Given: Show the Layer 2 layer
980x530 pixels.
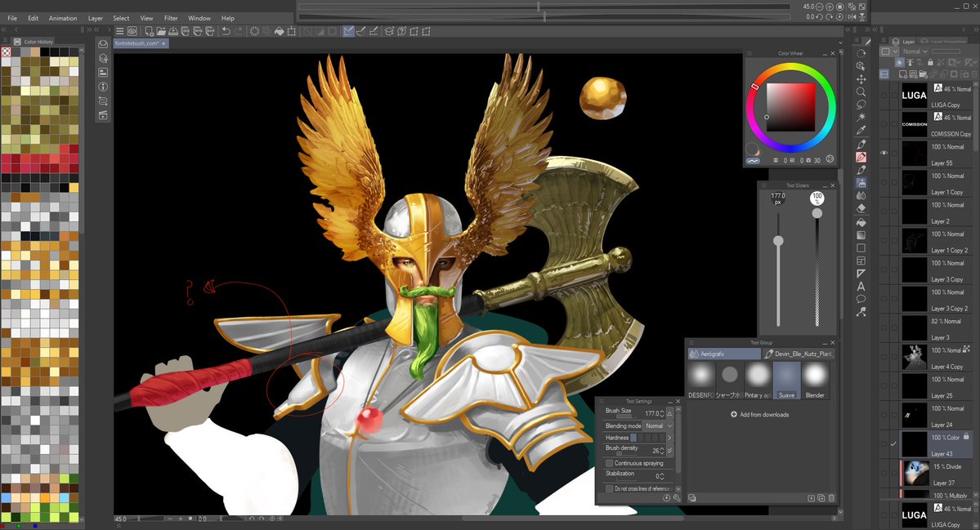Looking at the screenshot, I should coord(884,211).
